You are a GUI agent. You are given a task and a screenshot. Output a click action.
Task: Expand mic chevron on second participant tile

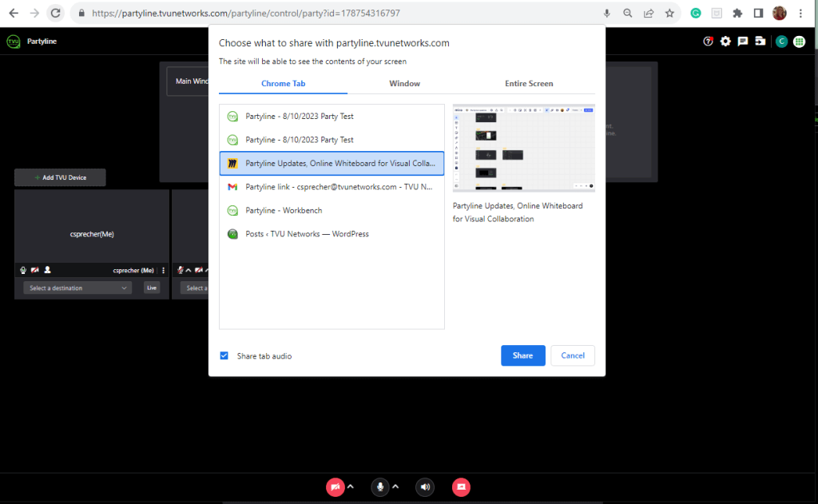coord(189,270)
